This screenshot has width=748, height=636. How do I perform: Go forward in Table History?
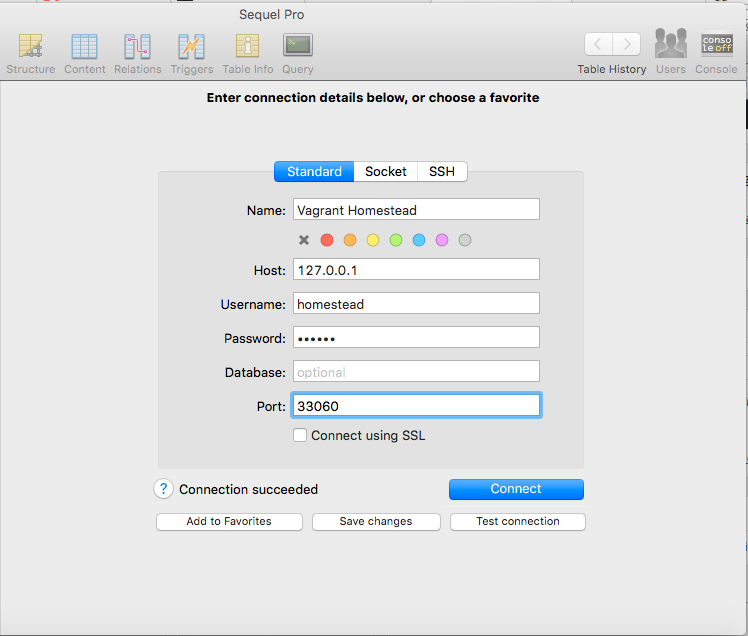pos(626,44)
